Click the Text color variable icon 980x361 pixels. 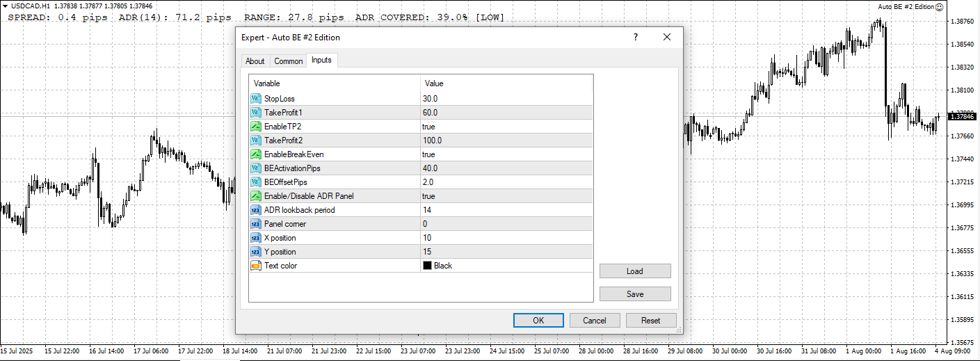255,266
